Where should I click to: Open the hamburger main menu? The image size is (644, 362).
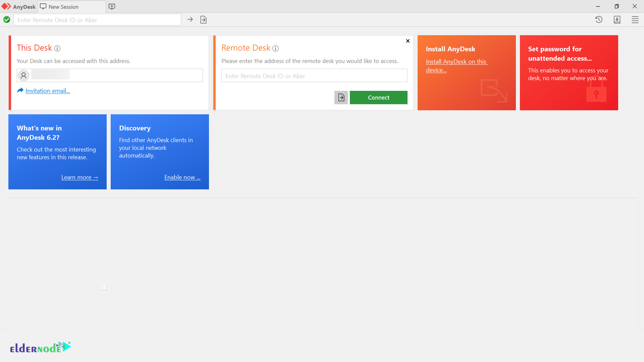635,20
